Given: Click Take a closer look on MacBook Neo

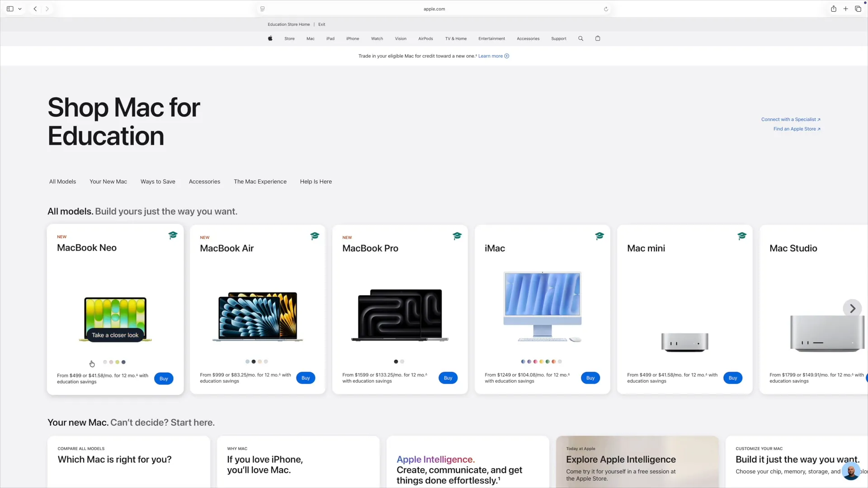Looking at the screenshot, I should (x=115, y=335).
